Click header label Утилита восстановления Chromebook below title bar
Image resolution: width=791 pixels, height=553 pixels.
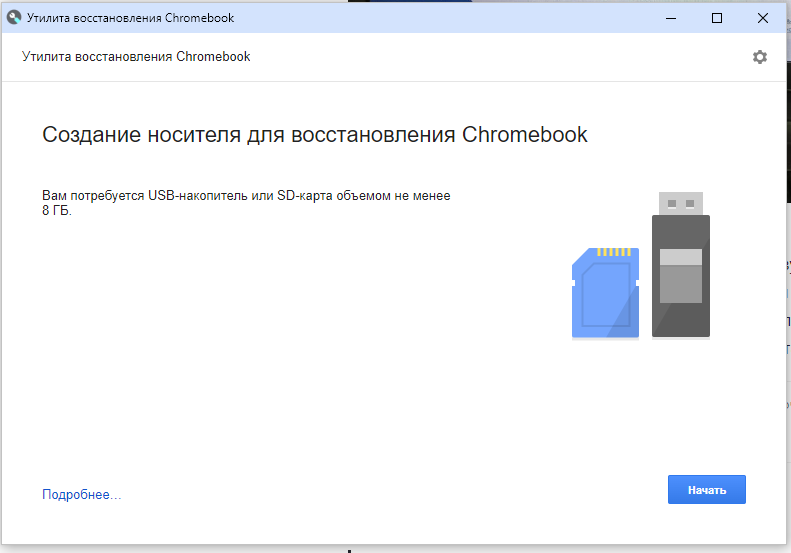[136, 57]
